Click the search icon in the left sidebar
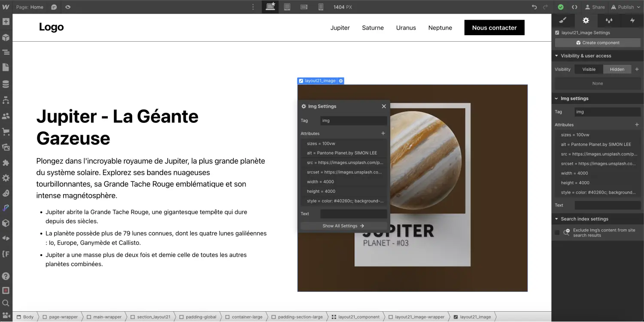This screenshot has width=644, height=322. coord(6,303)
